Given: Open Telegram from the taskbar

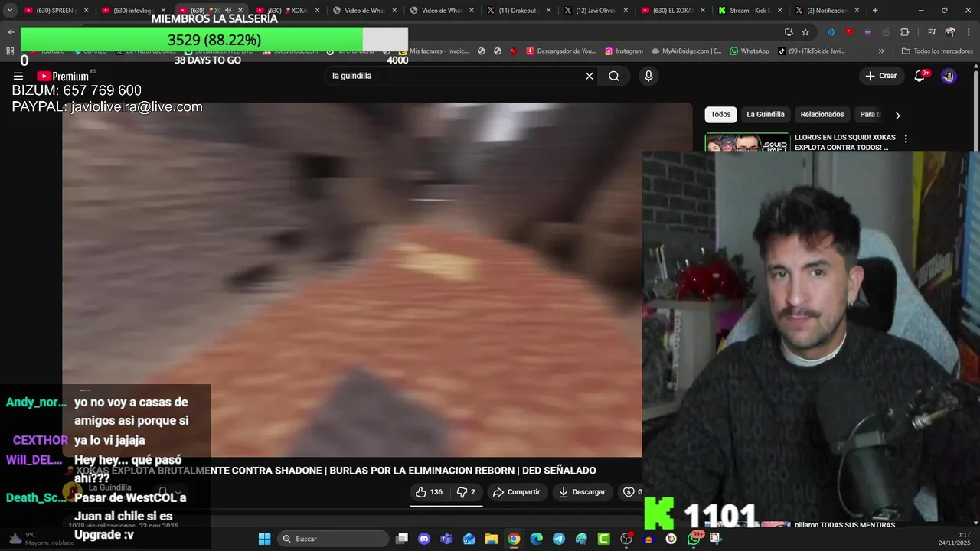Looking at the screenshot, I should (559, 539).
